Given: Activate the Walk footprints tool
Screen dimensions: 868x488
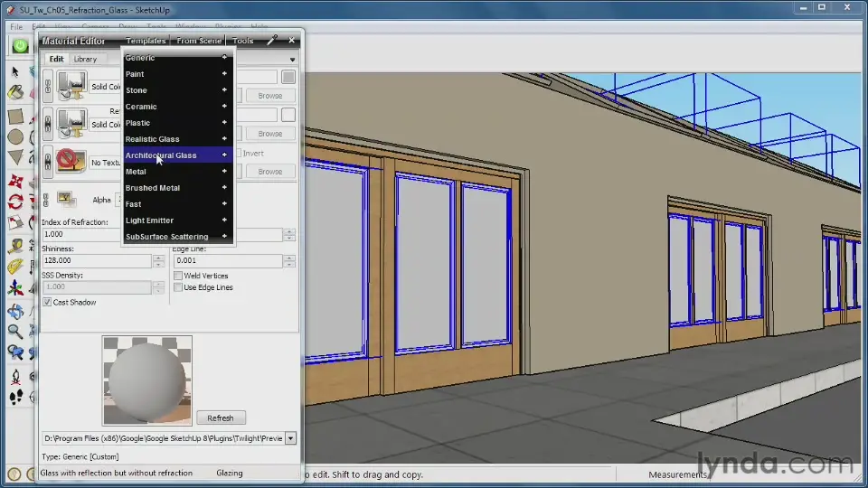Looking at the screenshot, I should tap(15, 397).
